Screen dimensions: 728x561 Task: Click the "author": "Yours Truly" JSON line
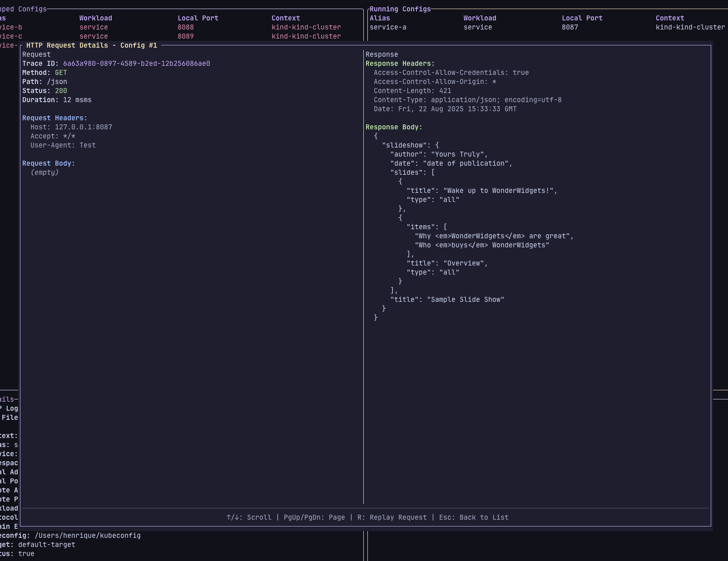[439, 154]
